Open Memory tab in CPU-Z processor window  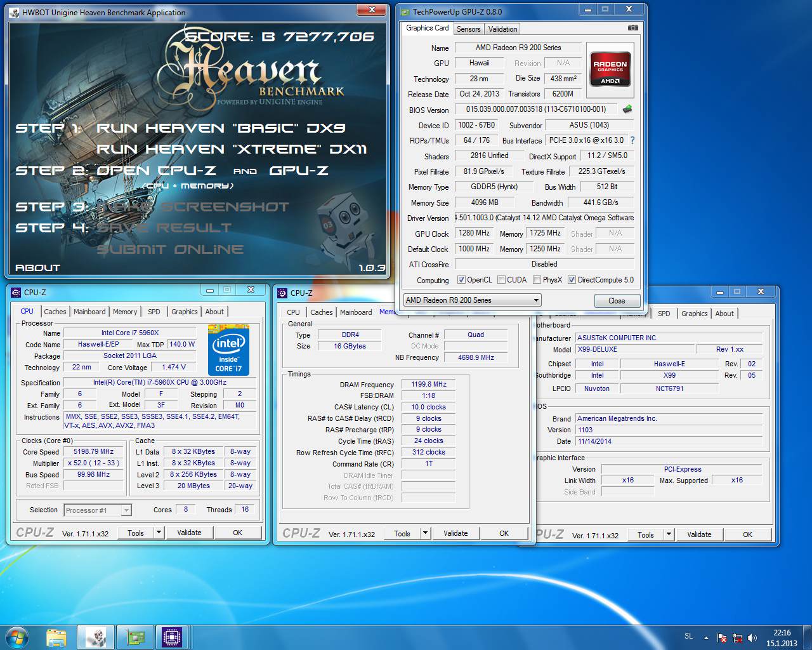125,312
